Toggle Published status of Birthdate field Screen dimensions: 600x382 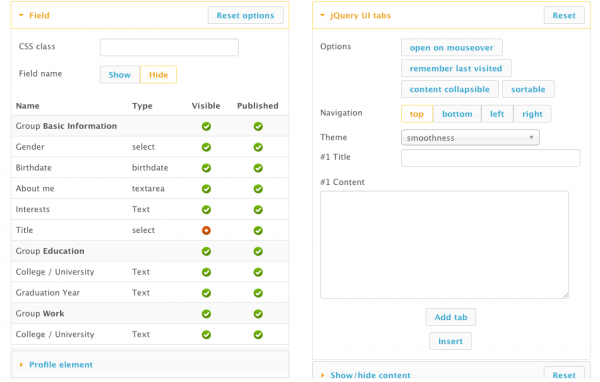point(258,168)
